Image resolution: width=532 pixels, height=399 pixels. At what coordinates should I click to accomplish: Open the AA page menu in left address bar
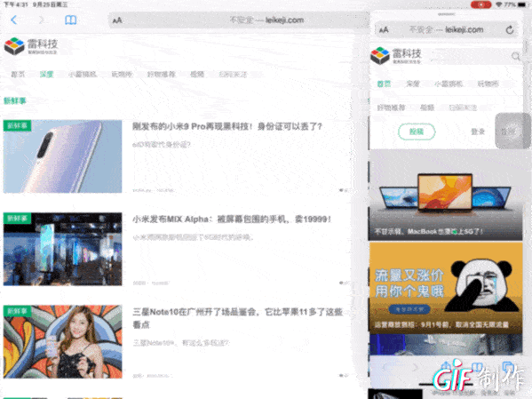pyautogui.click(x=117, y=20)
